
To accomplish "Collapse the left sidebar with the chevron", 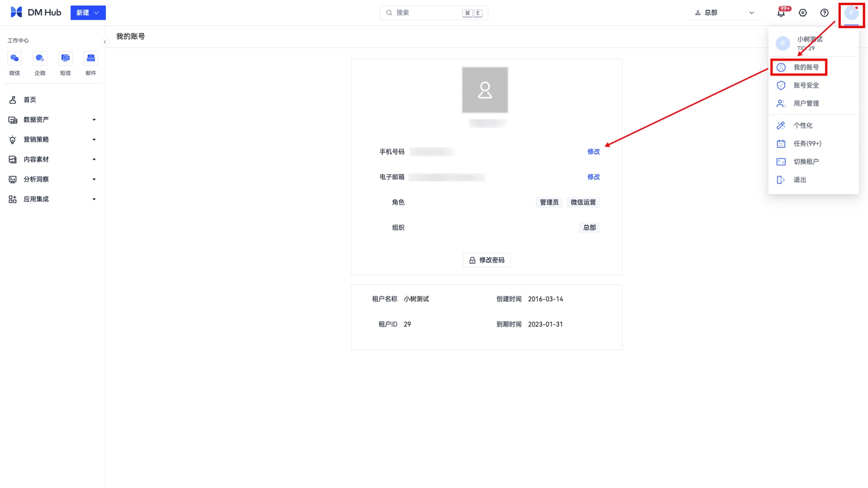I will tap(105, 42).
